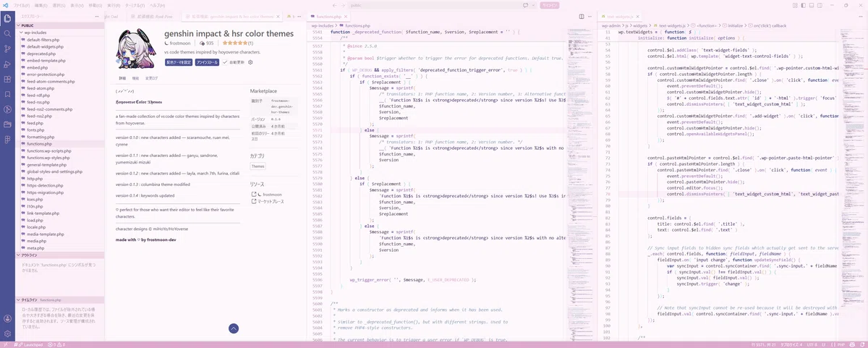The width and height of the screenshot is (868, 348).
Task: Open functions.php in the file tree
Action: [39, 143]
